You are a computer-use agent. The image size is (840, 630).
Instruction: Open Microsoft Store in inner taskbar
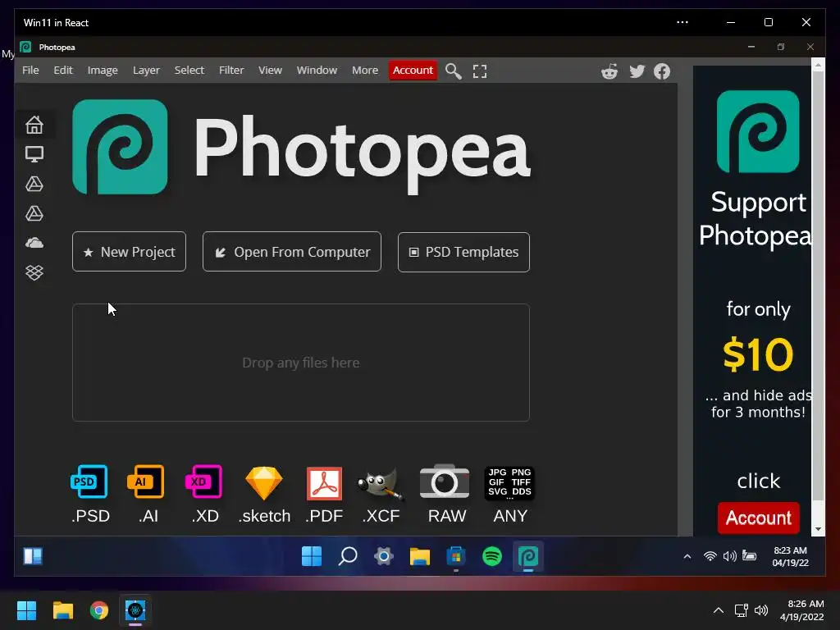[456, 556]
